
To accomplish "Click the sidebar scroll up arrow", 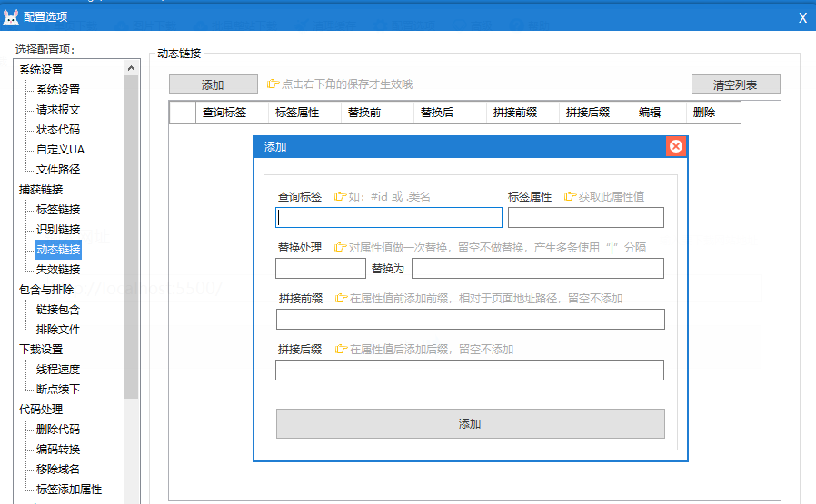I will [132, 69].
